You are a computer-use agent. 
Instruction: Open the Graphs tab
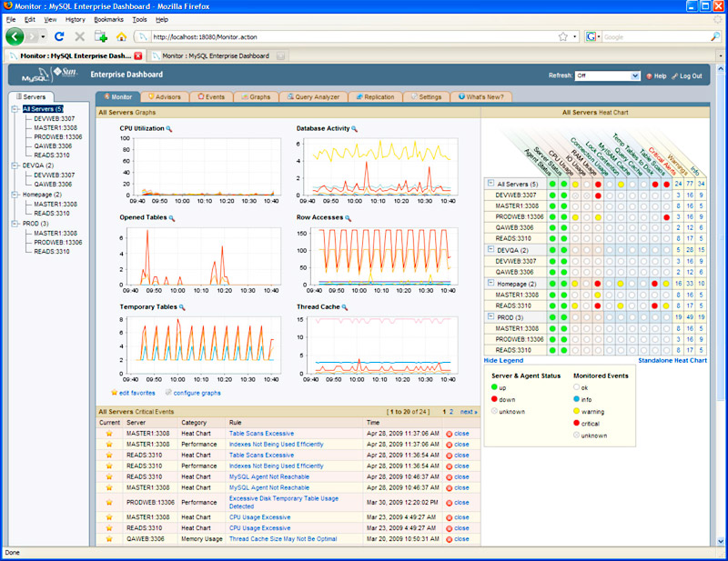(x=256, y=96)
